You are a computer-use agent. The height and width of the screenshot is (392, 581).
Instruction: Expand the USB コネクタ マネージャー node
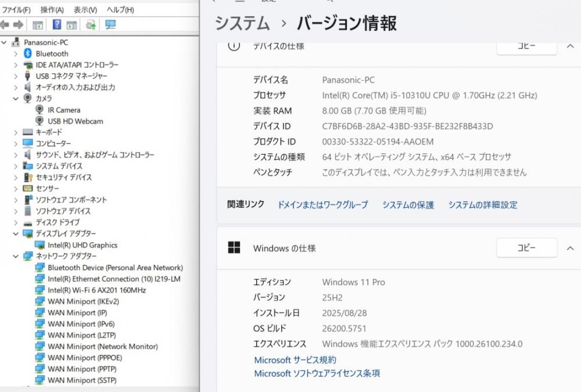pyautogui.click(x=16, y=76)
